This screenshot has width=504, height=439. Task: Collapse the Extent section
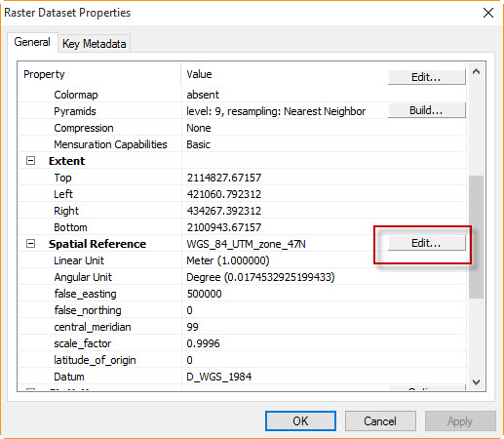30,161
